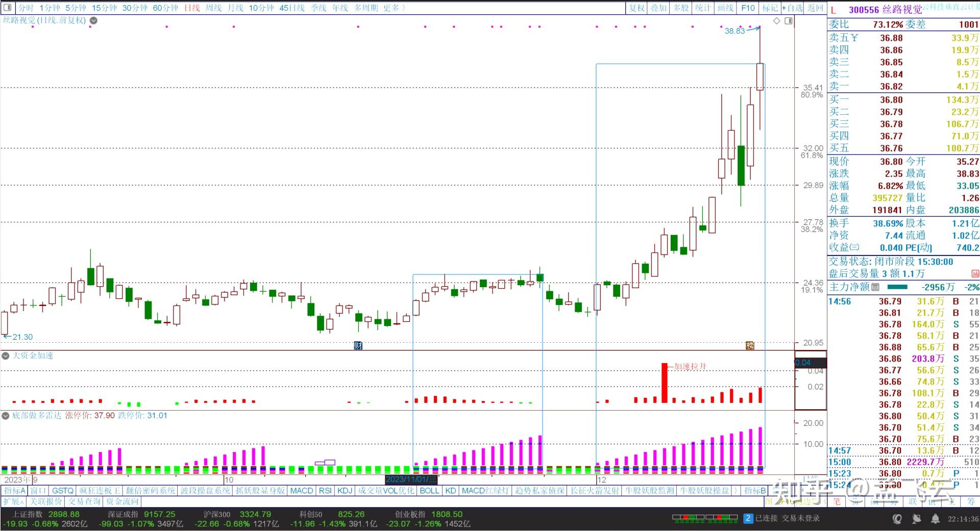980x531 pixels.
Task: Switch to the 15分钟 period tab
Action: (104, 8)
